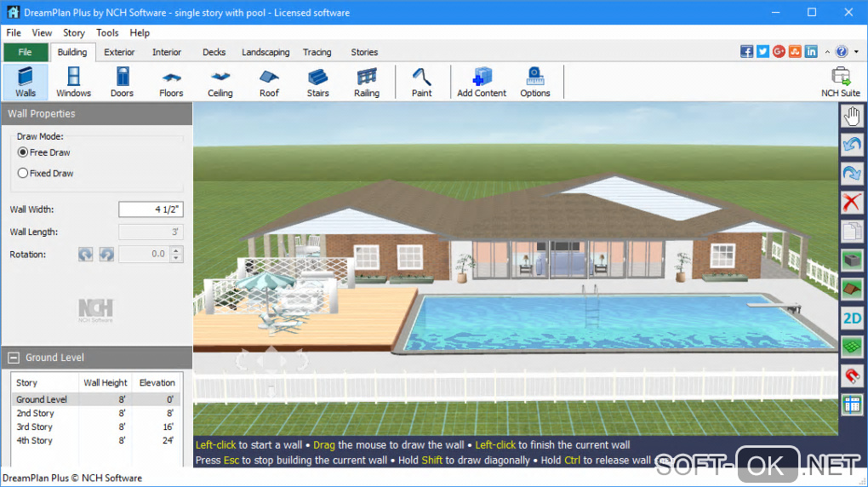Collapse the ribbon with the caret
The height and width of the screenshot is (487, 868).
(827, 52)
